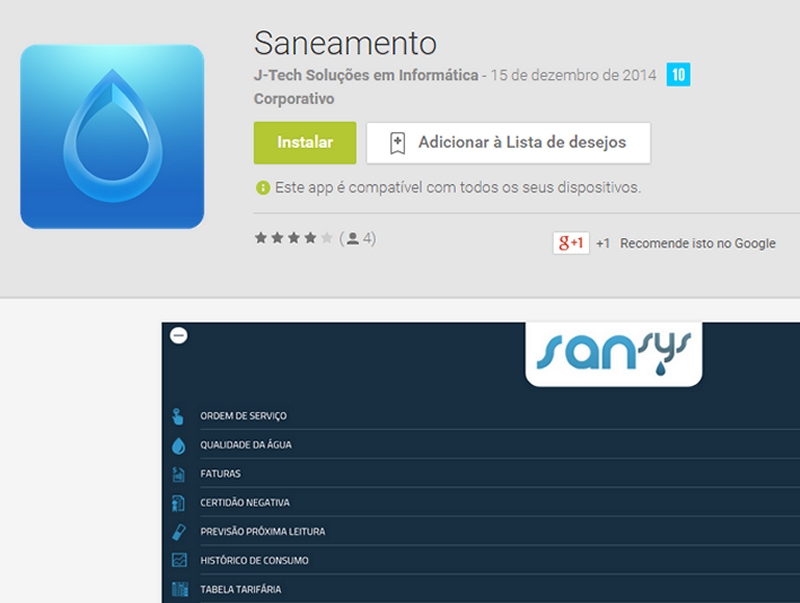Click the g+1 recommend button
This screenshot has height=603, width=800.
571,243
